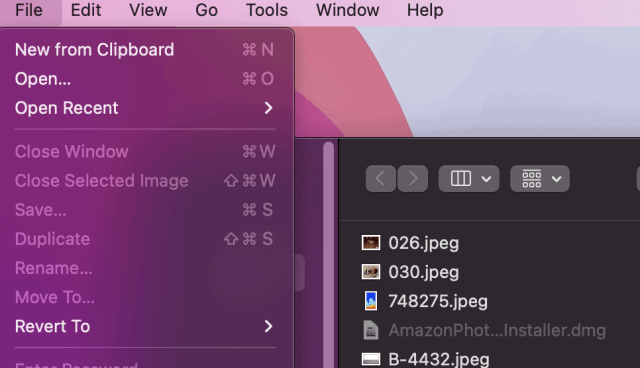Select file 748275.jpeg
This screenshot has height=368, width=640.
(x=438, y=301)
